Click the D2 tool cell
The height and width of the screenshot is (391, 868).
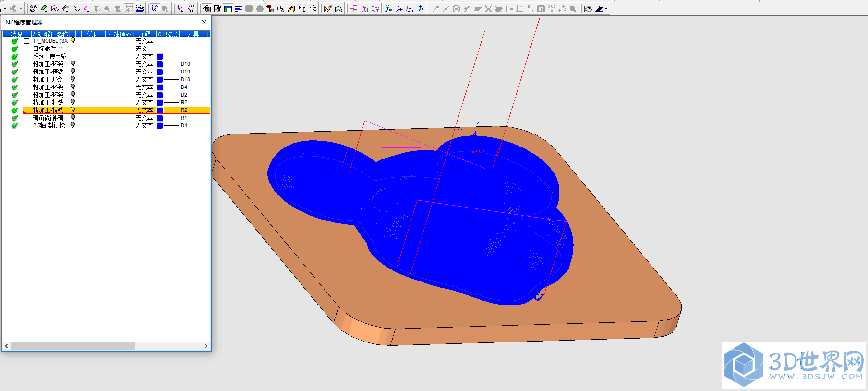tap(184, 95)
